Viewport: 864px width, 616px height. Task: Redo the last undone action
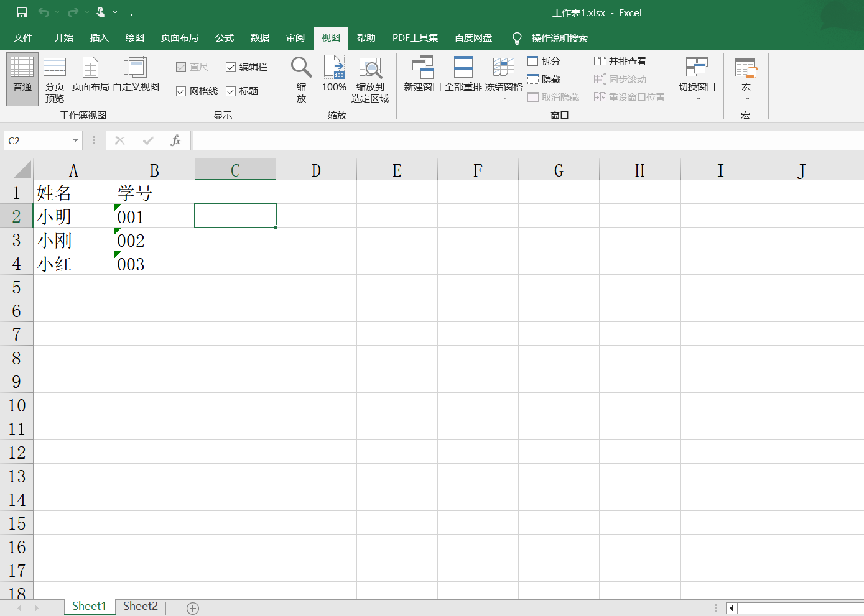73,12
